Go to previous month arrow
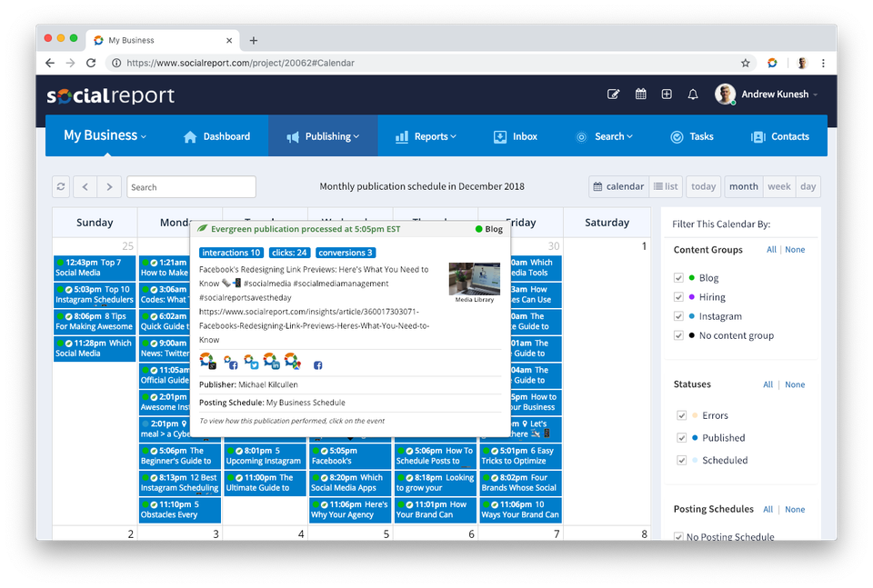This screenshot has width=873, height=588. 85,187
